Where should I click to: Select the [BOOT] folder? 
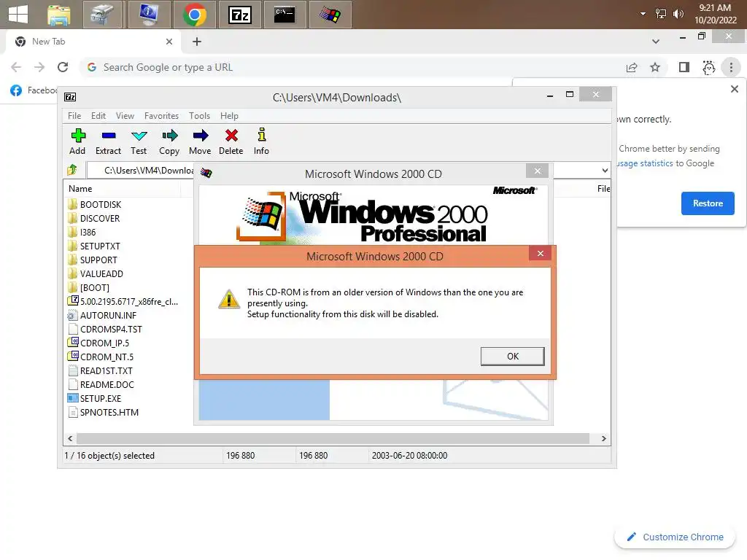88,287
